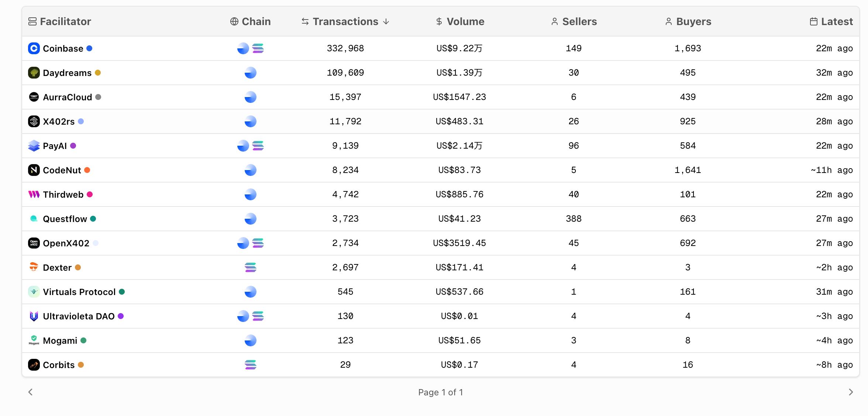Open the Virtuals Protocol facilitator link
This screenshot has width=868, height=416.
click(79, 292)
